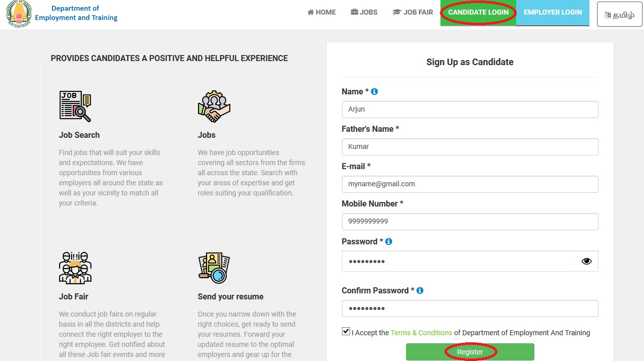Click the Job Fair people icon
The image size is (644, 361).
click(75, 268)
